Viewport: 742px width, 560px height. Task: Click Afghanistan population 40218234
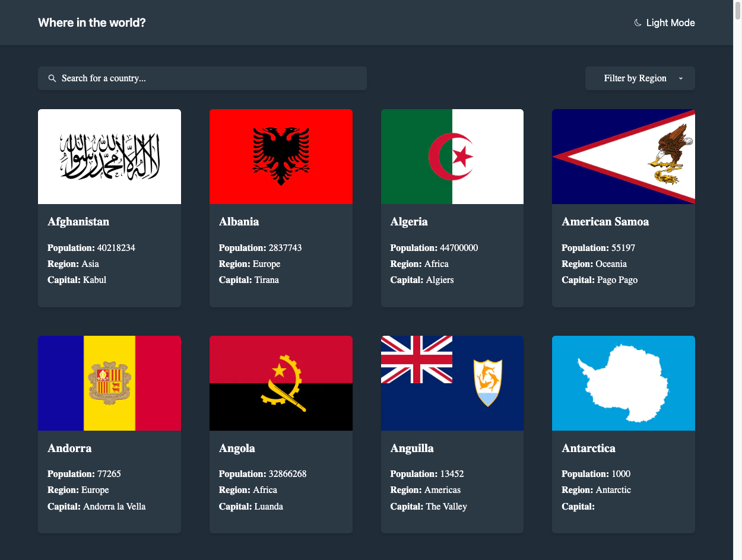91,248
